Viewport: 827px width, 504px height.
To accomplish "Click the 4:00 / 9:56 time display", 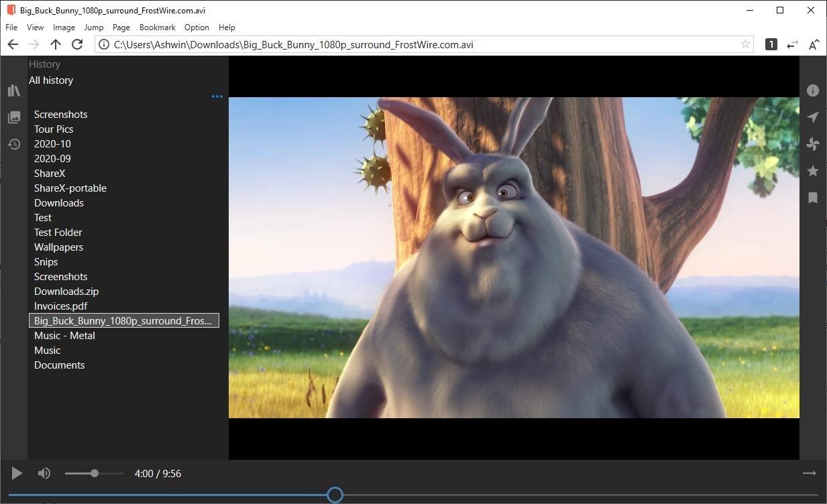I will [x=158, y=473].
